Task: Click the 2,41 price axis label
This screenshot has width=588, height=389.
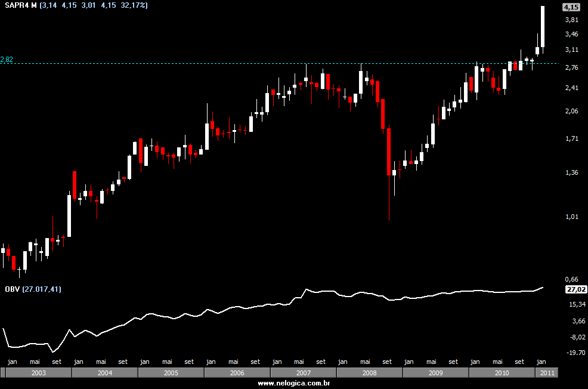Action: click(571, 88)
